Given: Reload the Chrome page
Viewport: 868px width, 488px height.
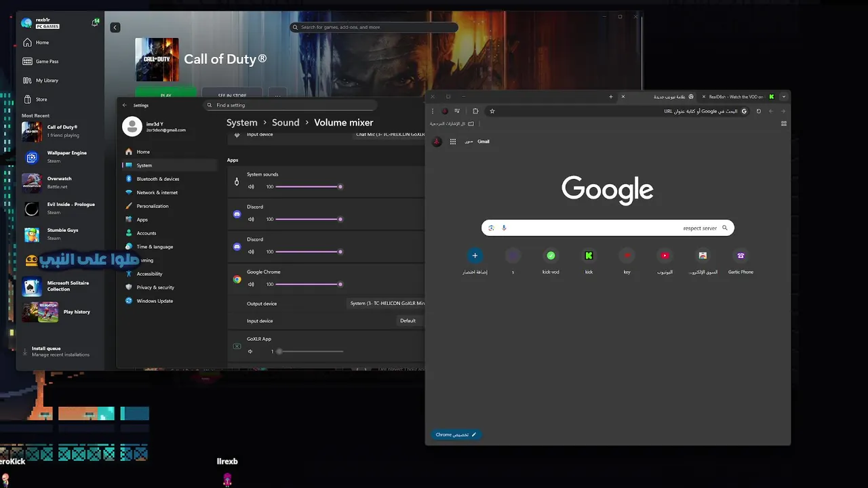Looking at the screenshot, I should point(759,111).
